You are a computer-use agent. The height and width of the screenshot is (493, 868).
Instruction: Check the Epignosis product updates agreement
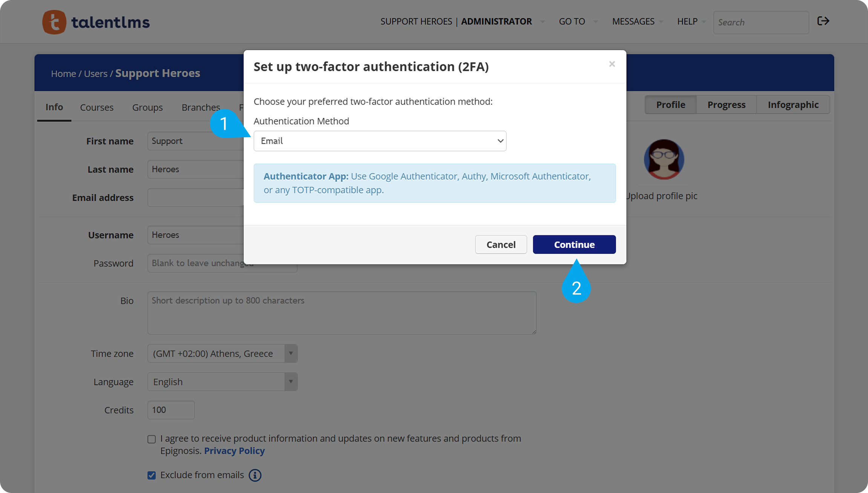151,439
